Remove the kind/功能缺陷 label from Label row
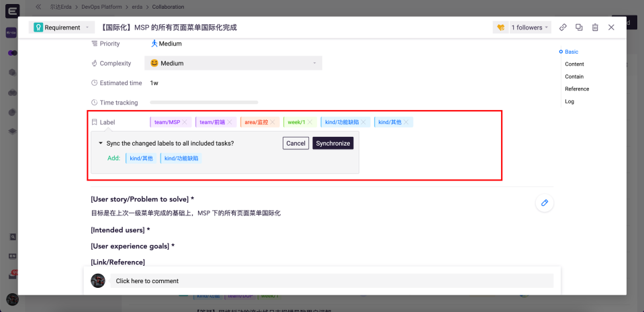 (363, 122)
